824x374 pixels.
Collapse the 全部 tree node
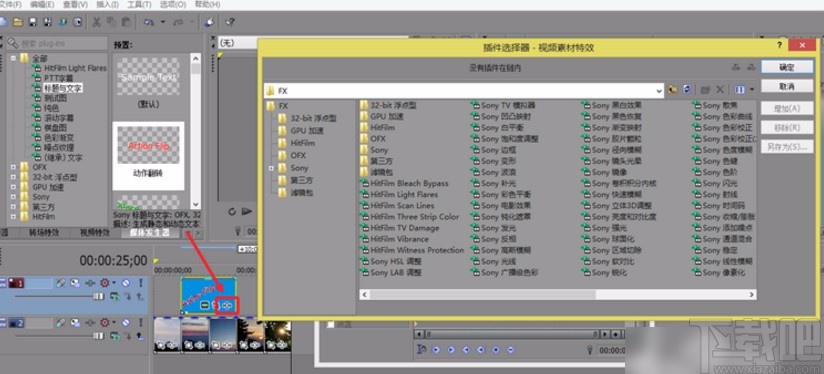tap(13, 58)
